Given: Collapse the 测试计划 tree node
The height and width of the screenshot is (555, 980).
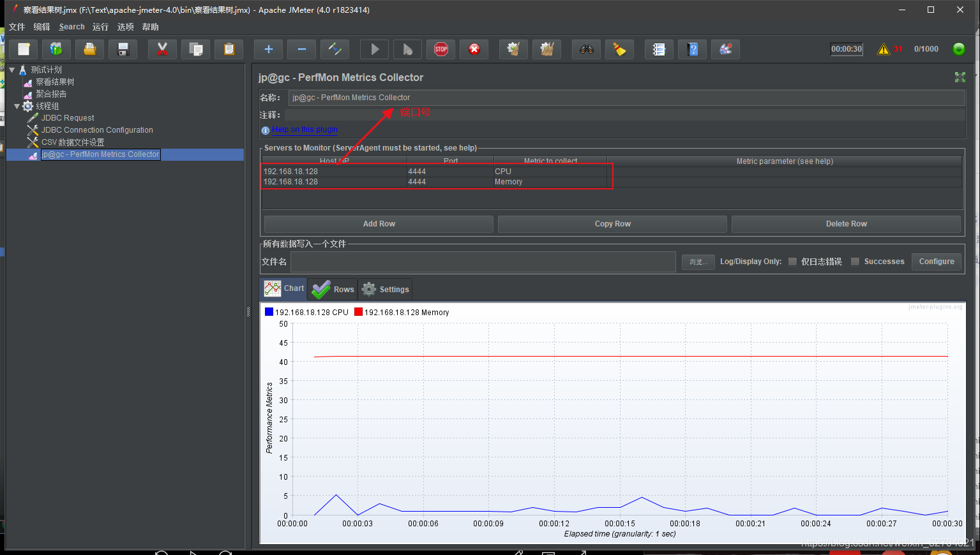Looking at the screenshot, I should click(x=11, y=70).
